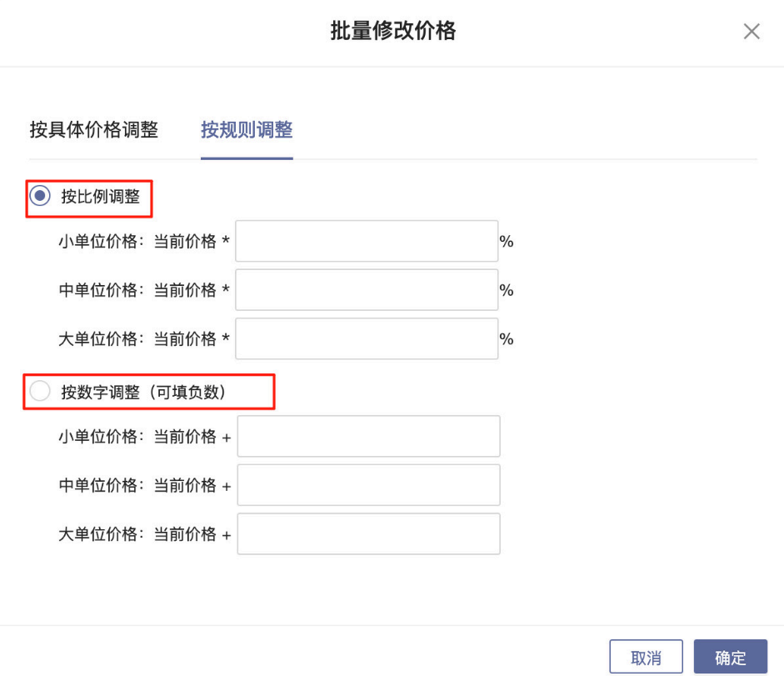This screenshot has height=676, width=784.
Task: Click the % symbol next to 大单位价格 field
Action: pyautogui.click(x=507, y=339)
